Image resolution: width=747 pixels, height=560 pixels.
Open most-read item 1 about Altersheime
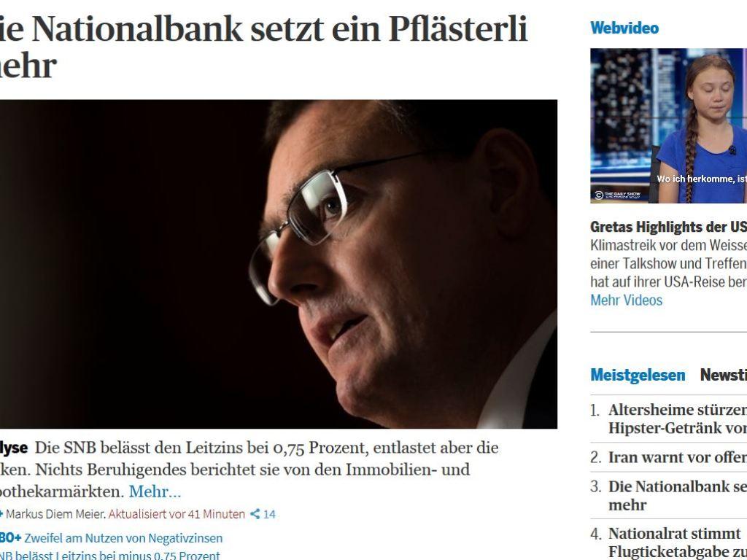pyautogui.click(x=678, y=419)
